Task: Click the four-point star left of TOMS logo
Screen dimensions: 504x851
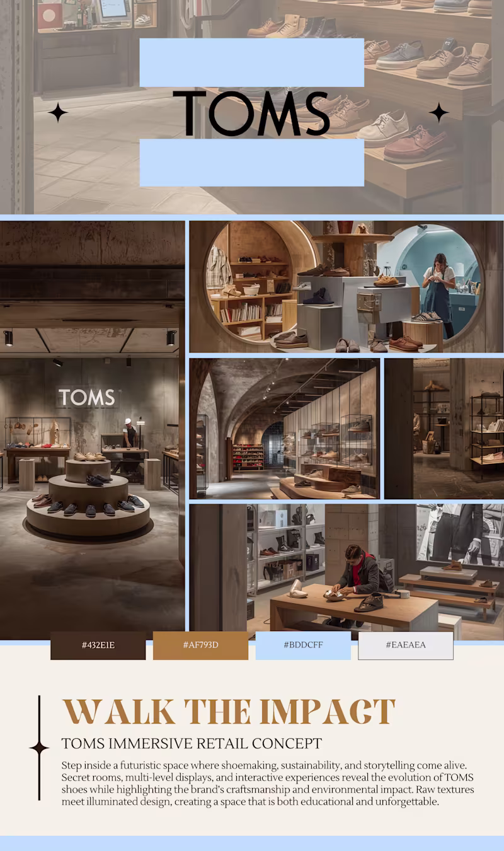Action: point(58,113)
